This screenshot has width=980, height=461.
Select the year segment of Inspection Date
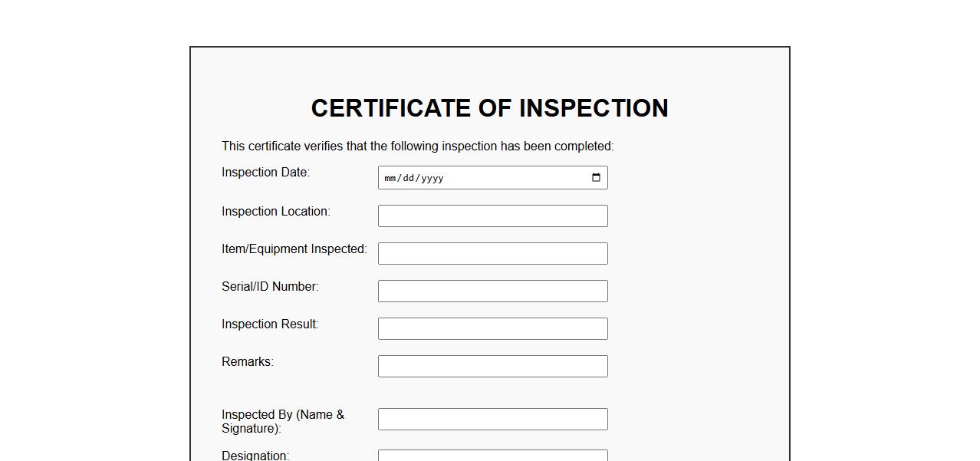pos(432,178)
